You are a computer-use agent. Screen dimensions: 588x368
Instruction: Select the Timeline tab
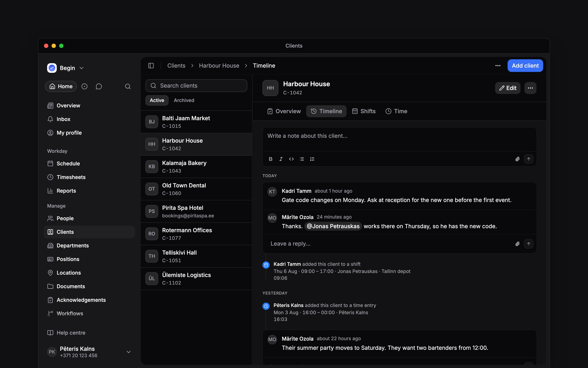point(326,111)
